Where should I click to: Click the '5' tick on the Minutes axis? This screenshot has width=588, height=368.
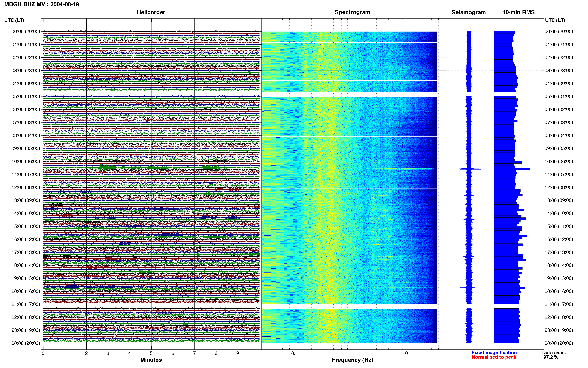[151, 353]
